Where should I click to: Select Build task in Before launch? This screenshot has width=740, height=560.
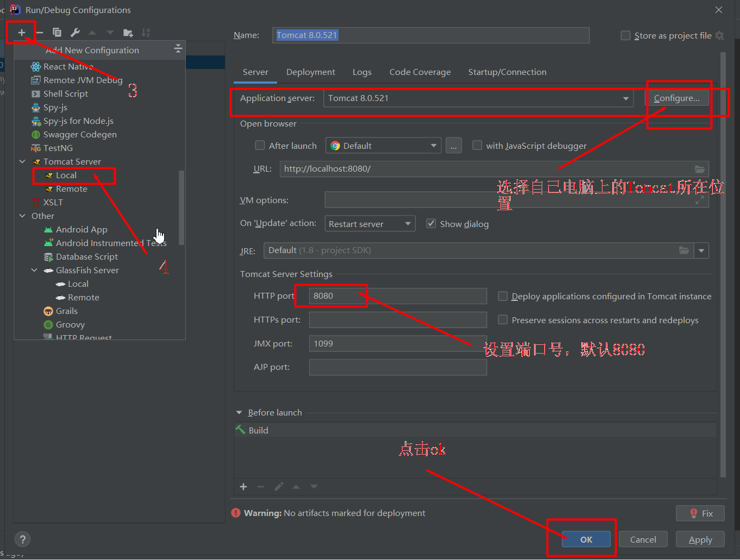point(475,430)
